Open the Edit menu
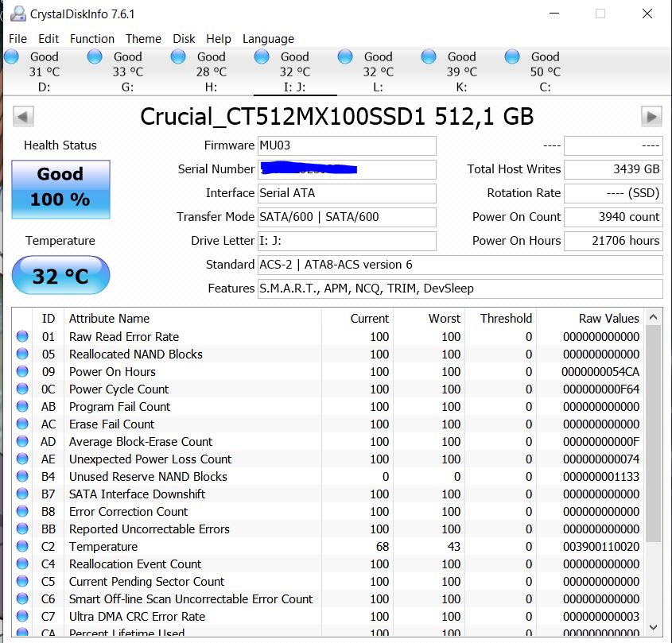Image resolution: width=672 pixels, height=643 pixels. 49,39
